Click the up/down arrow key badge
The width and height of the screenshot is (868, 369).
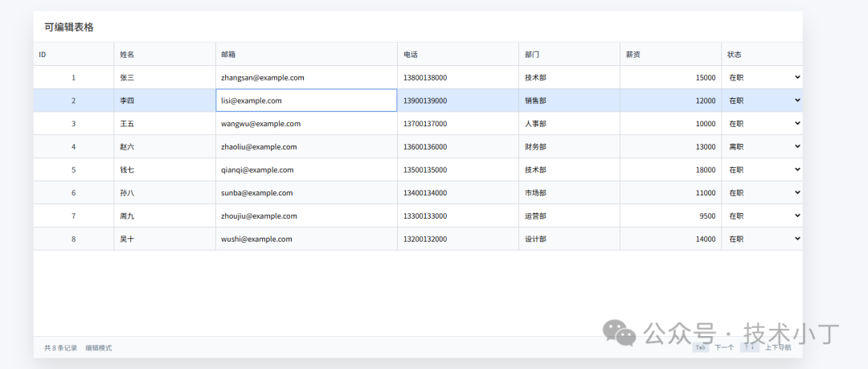[750, 348]
